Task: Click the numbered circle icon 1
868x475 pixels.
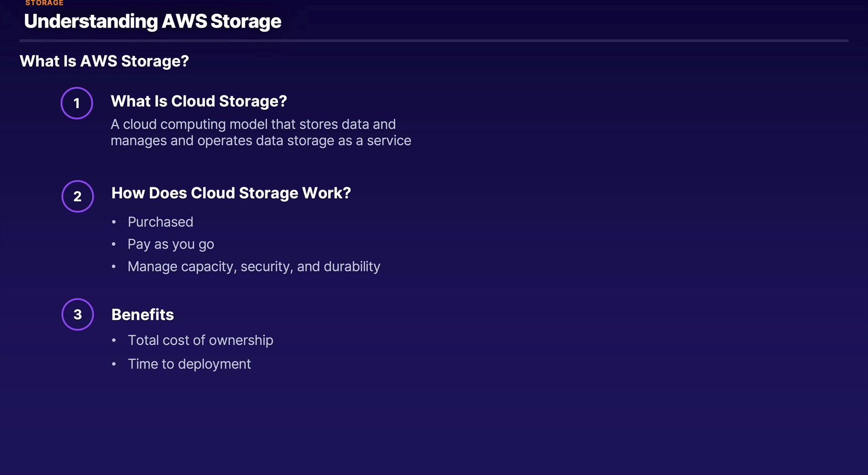Action: (x=77, y=103)
